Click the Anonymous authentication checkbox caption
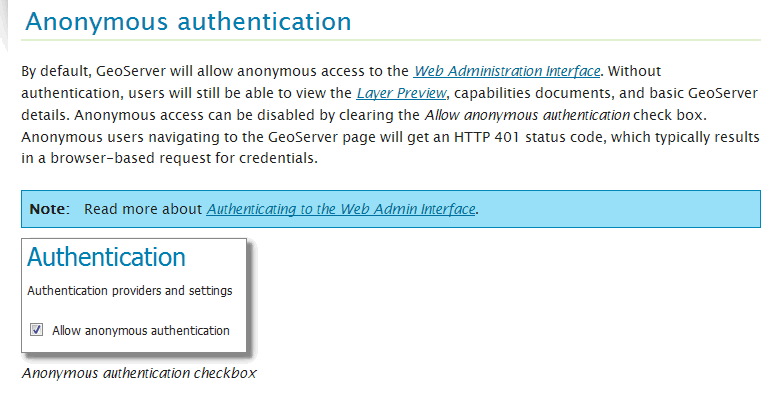This screenshot has width=773, height=401. click(x=139, y=373)
